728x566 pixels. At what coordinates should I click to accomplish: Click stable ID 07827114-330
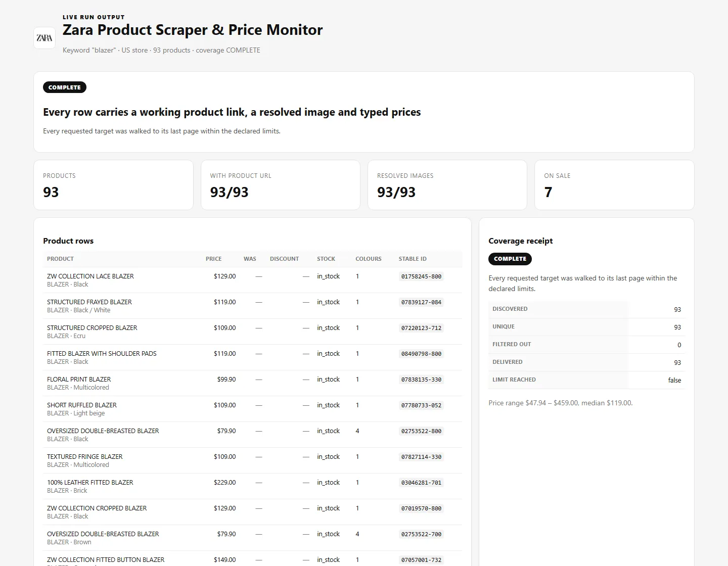(421, 457)
